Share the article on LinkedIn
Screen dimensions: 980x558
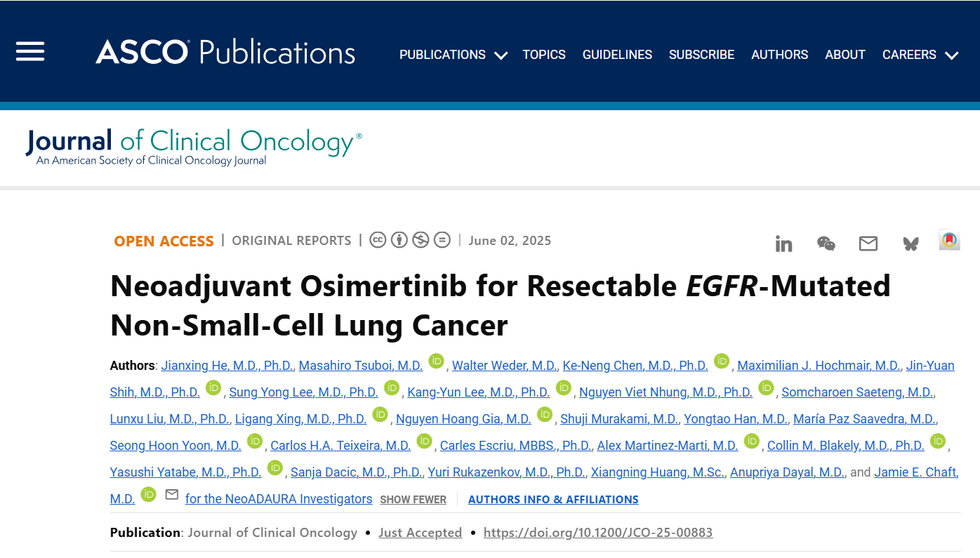tap(783, 244)
